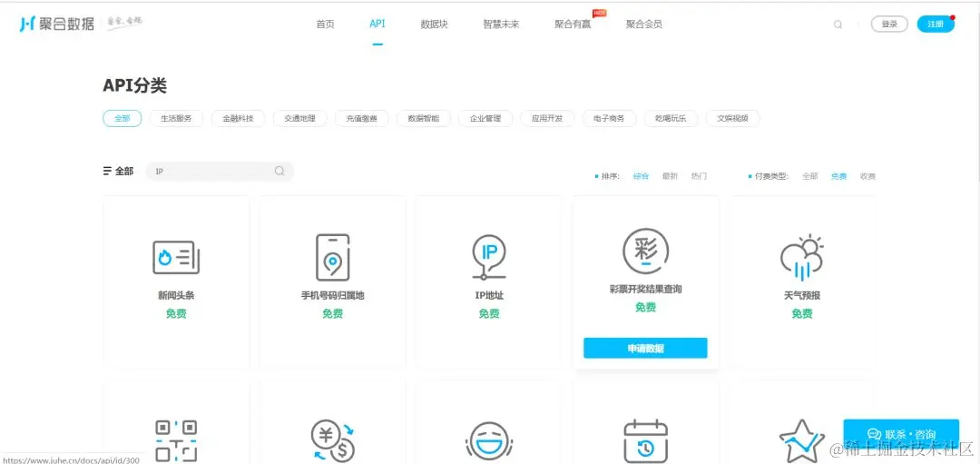Image resolution: width=980 pixels, height=464 pixels.
Task: Filter by 金融科技 category
Action: (238, 118)
